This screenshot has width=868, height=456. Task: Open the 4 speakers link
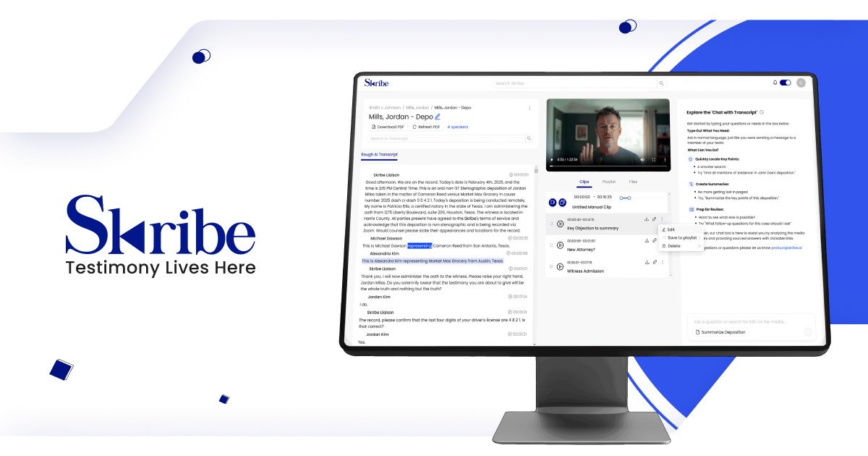[459, 127]
